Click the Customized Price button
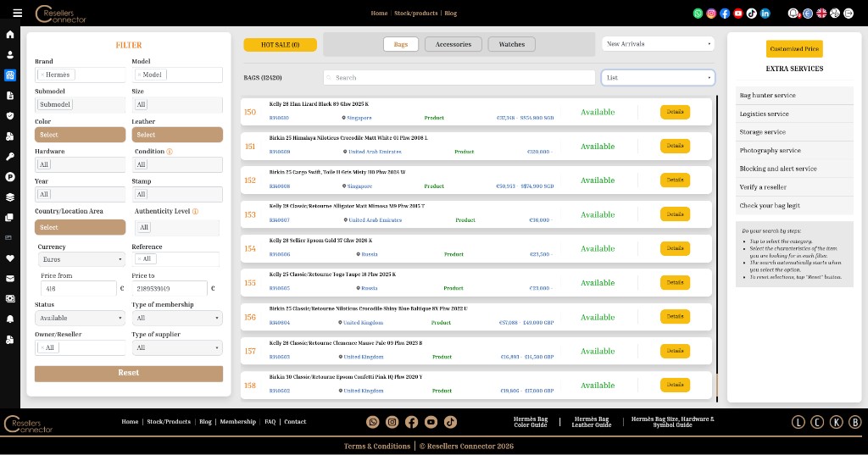This screenshot has height=455, width=868. point(794,48)
